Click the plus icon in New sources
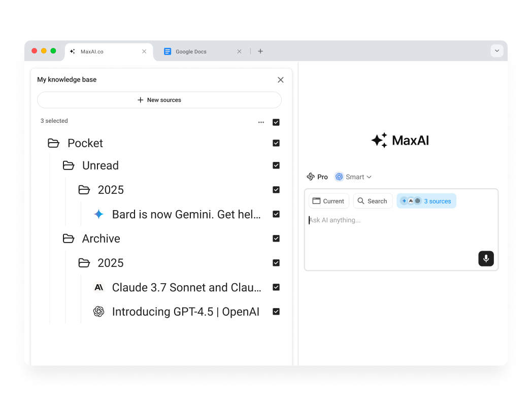This screenshot has height=406, width=532. [x=141, y=99]
